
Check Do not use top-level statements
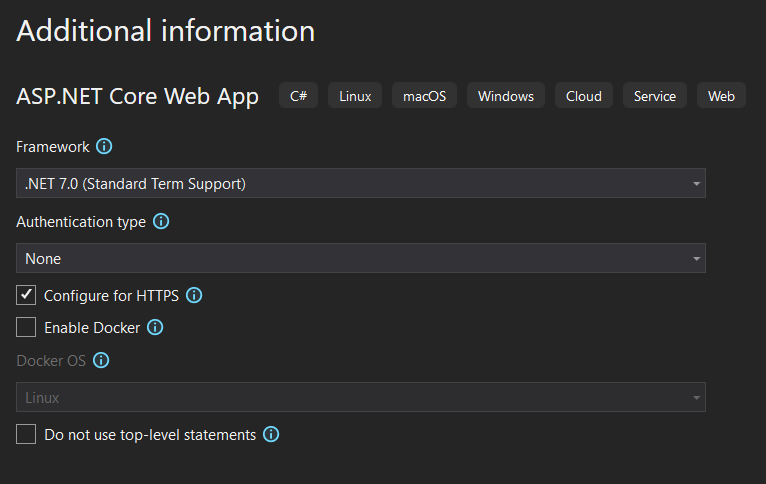26,435
